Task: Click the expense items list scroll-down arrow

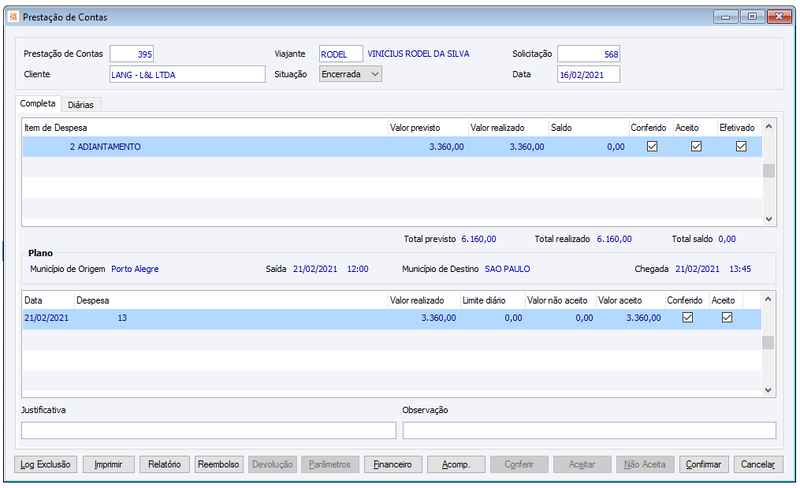Action: coord(768,219)
